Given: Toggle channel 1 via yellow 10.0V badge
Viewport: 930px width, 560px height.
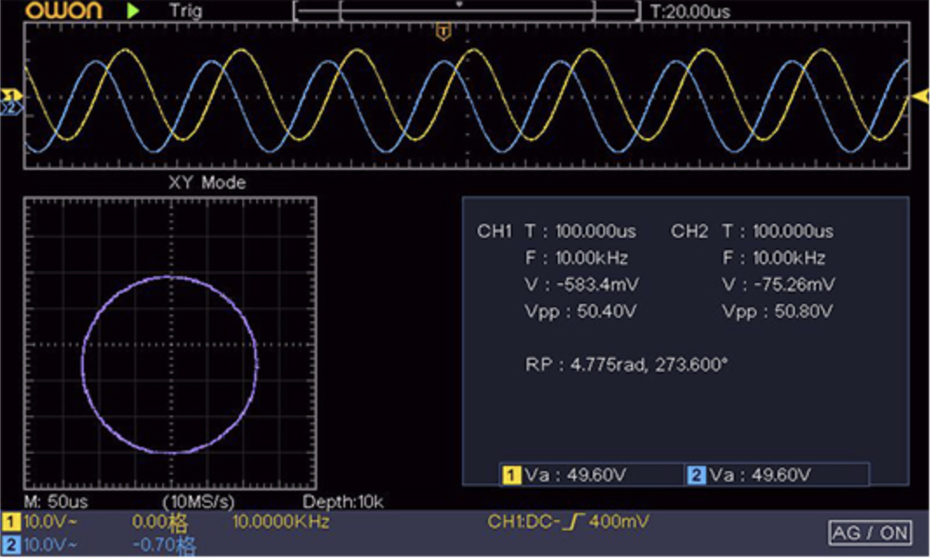Looking at the screenshot, I should pyautogui.click(x=10, y=522).
